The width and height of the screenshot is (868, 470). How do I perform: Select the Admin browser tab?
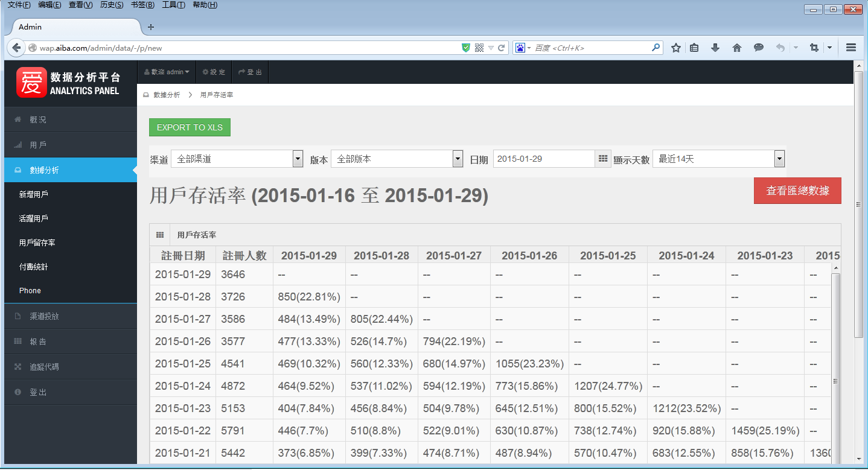75,27
